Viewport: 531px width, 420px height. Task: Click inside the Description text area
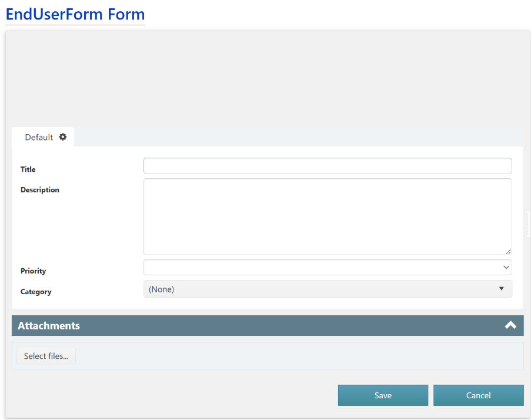click(327, 216)
